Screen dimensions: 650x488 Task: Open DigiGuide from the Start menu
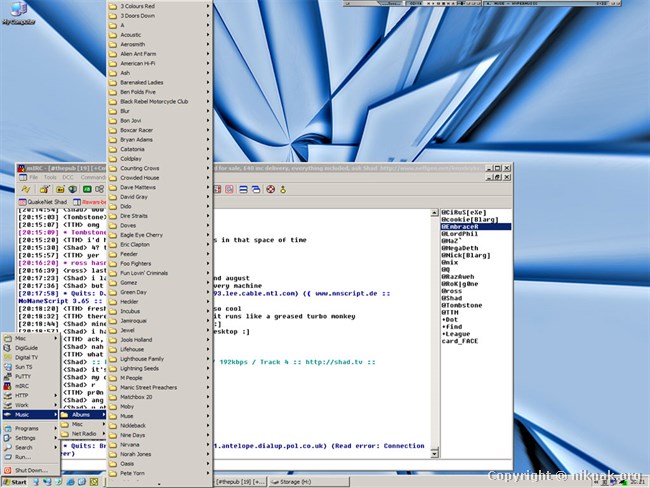[x=31, y=348]
